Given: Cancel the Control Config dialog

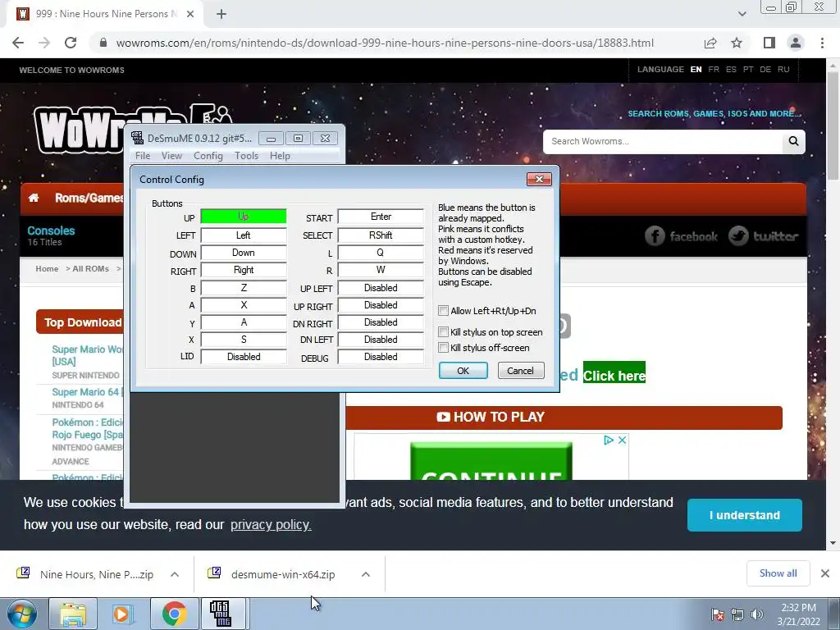Looking at the screenshot, I should point(521,371).
